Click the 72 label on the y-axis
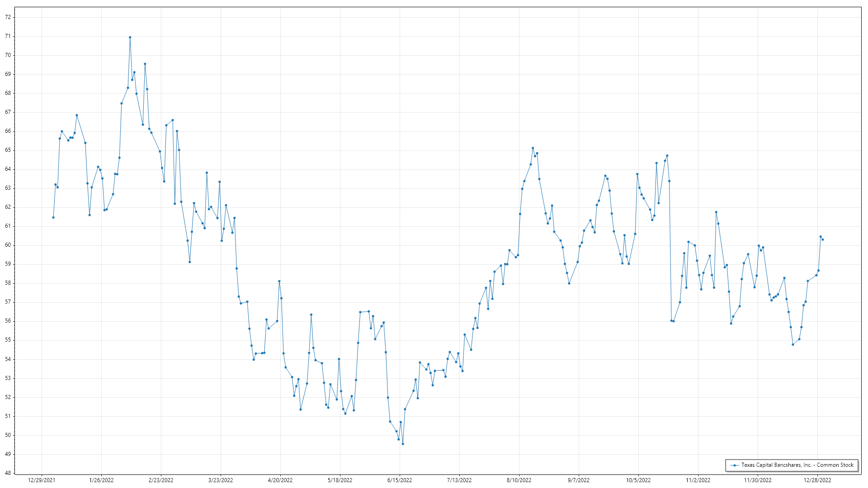The height and width of the screenshot is (488, 868). click(x=8, y=17)
